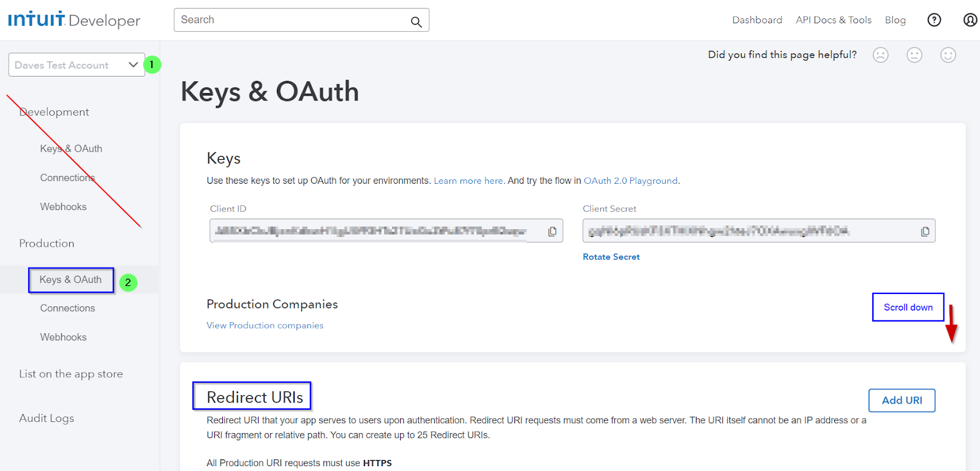Select Production Keys & OAuth

(x=70, y=280)
